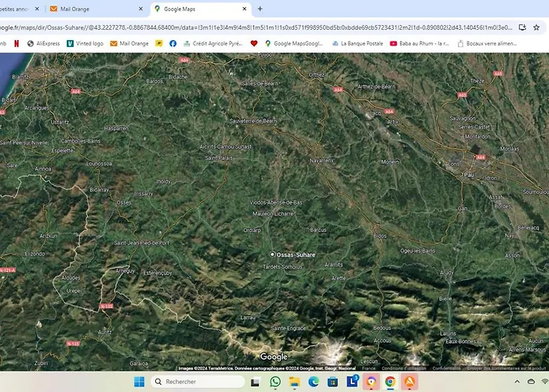This screenshot has width=549, height=392.
Task: Click the Ossas-Suhare location marker
Action: click(272, 254)
